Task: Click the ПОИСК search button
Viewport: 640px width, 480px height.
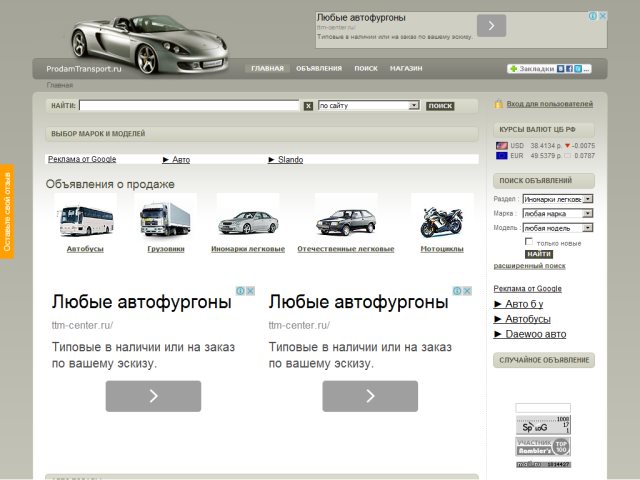Action: click(440, 106)
